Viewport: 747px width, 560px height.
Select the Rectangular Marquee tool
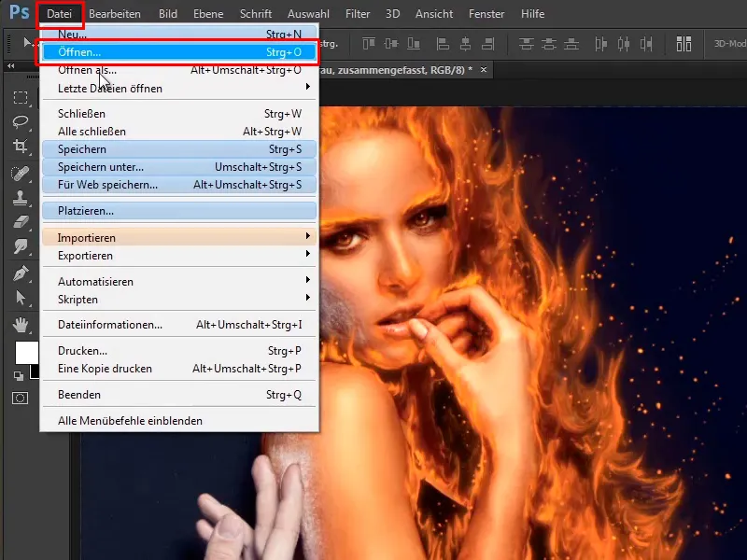[20, 97]
